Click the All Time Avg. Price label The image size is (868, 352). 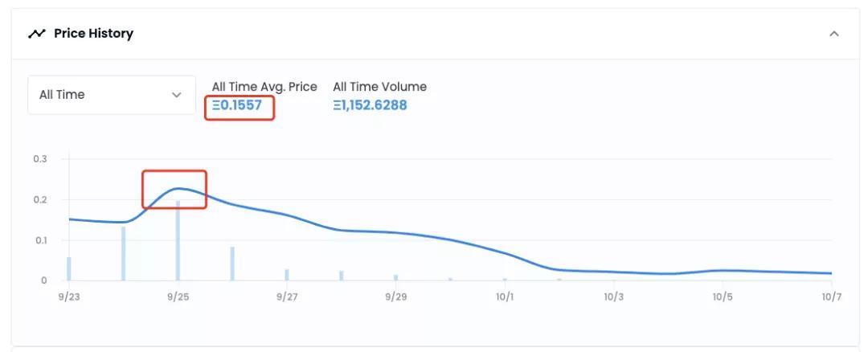coord(264,87)
